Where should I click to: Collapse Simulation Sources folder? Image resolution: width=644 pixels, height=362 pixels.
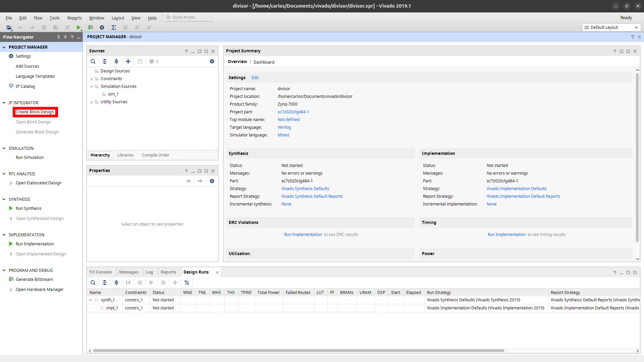tap(91, 86)
